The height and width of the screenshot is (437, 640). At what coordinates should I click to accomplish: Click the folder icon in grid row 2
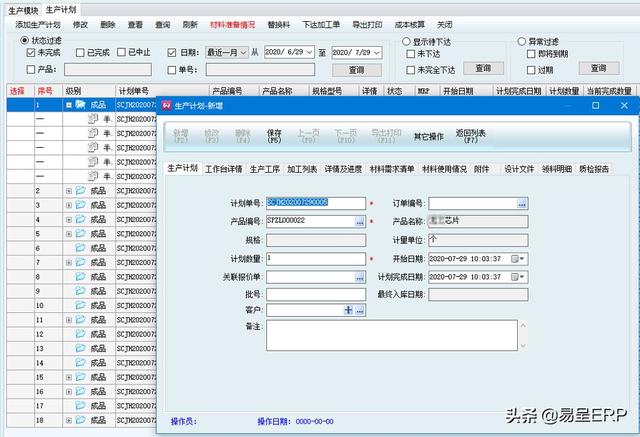pos(81,190)
